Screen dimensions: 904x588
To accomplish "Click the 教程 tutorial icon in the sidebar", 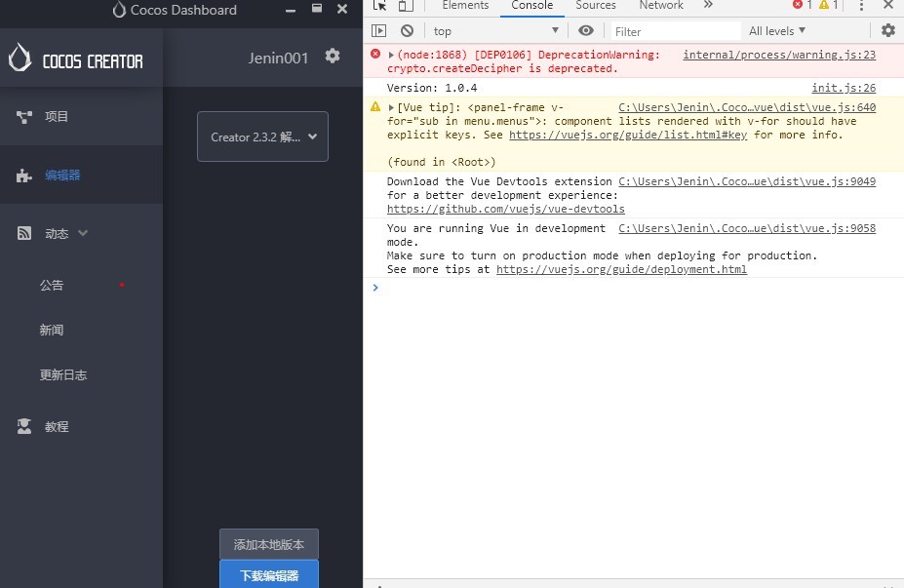I will click(x=24, y=427).
